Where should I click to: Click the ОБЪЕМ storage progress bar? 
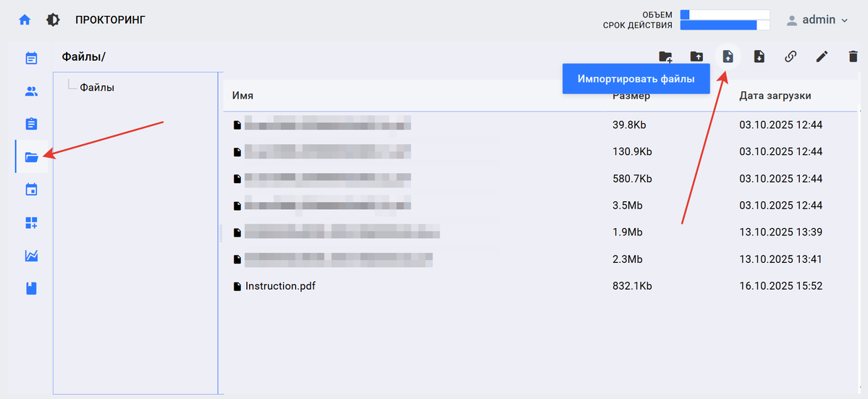[x=725, y=14]
